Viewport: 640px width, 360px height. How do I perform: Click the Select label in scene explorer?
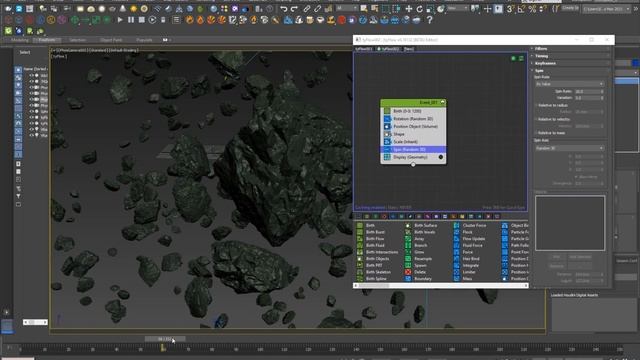coord(25,52)
